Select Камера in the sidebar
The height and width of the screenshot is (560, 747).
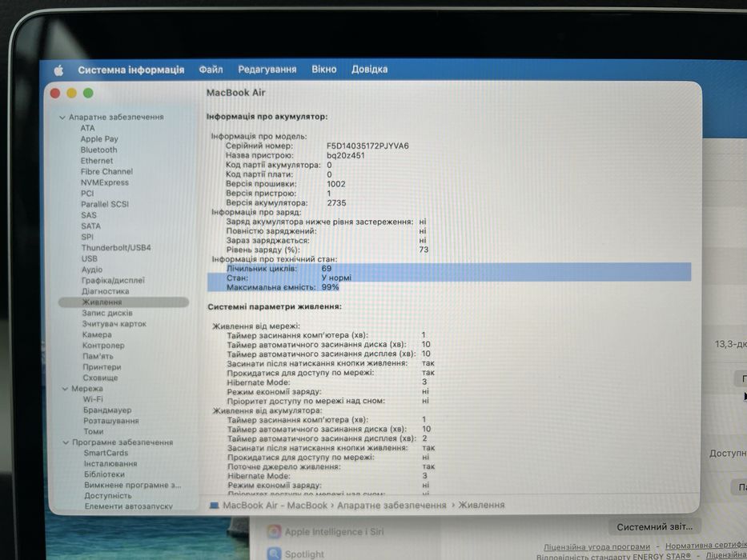[x=97, y=334]
